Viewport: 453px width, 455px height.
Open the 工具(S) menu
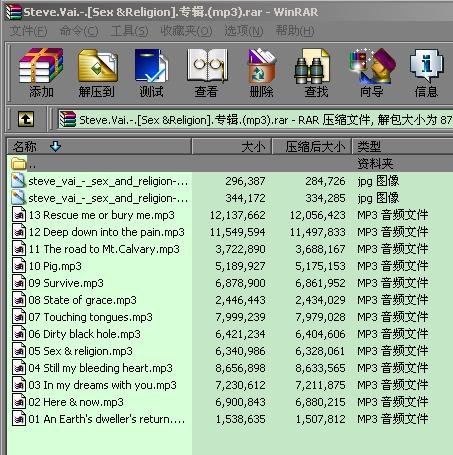[129, 31]
